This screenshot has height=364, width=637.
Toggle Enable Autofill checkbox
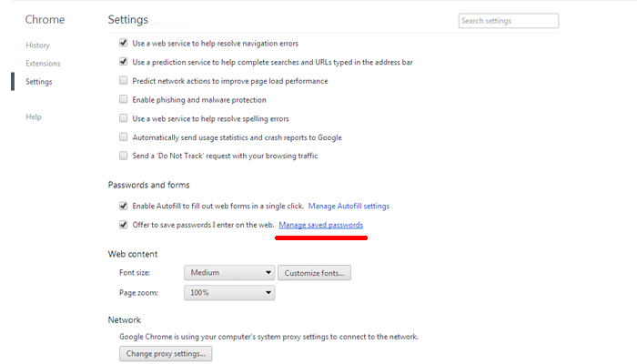pos(123,206)
